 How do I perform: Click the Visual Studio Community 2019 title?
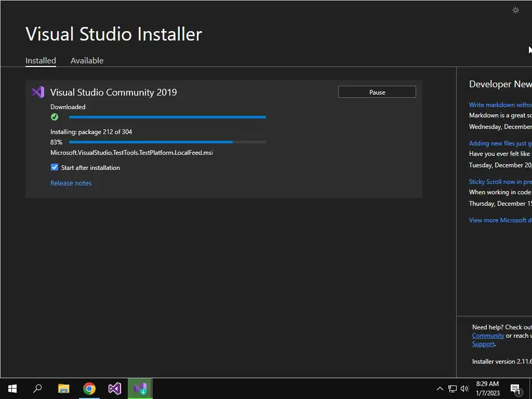114,92
